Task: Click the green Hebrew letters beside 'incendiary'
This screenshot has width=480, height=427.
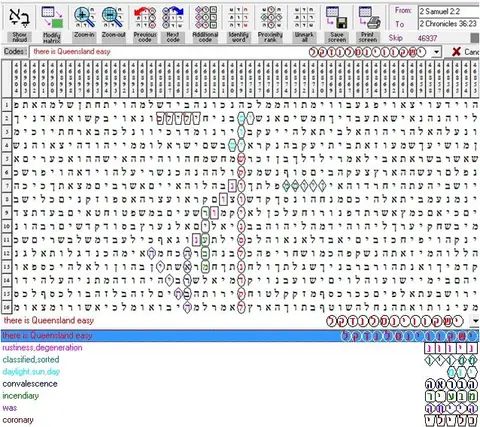Action: [451, 396]
